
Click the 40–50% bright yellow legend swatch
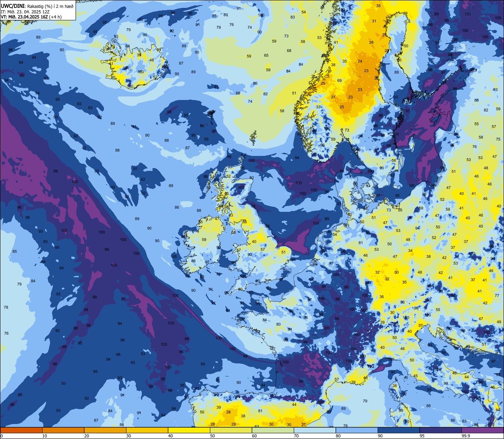tap(189, 430)
